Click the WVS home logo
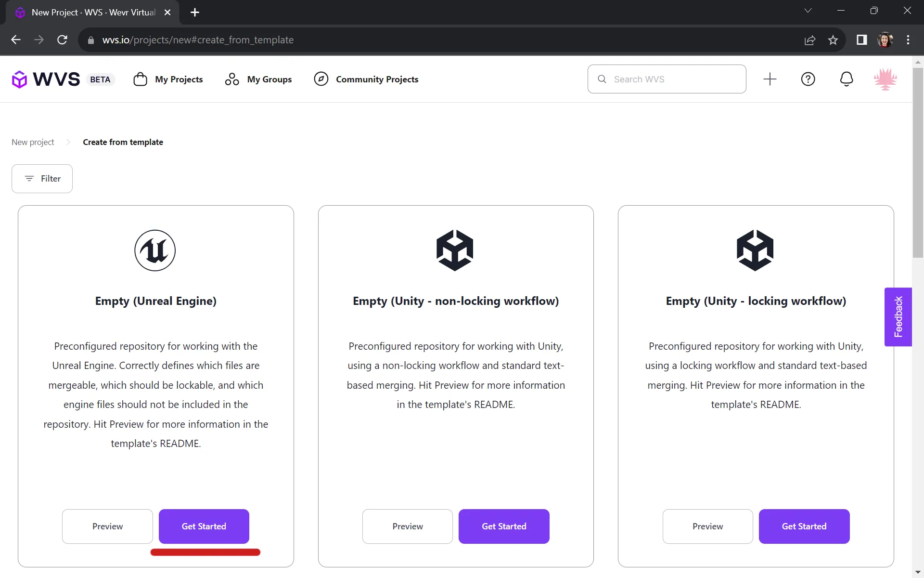924x578 pixels. pyautogui.click(x=46, y=79)
